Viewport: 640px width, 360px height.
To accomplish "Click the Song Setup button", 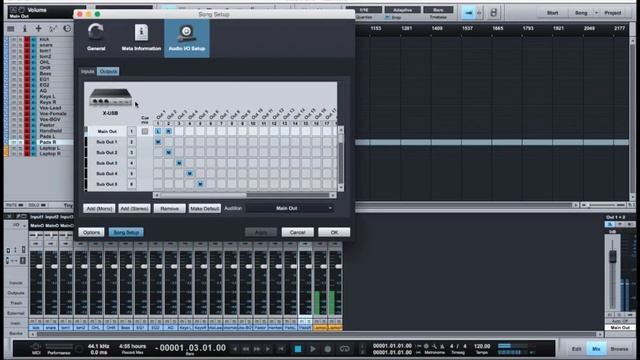I will 126,232.
